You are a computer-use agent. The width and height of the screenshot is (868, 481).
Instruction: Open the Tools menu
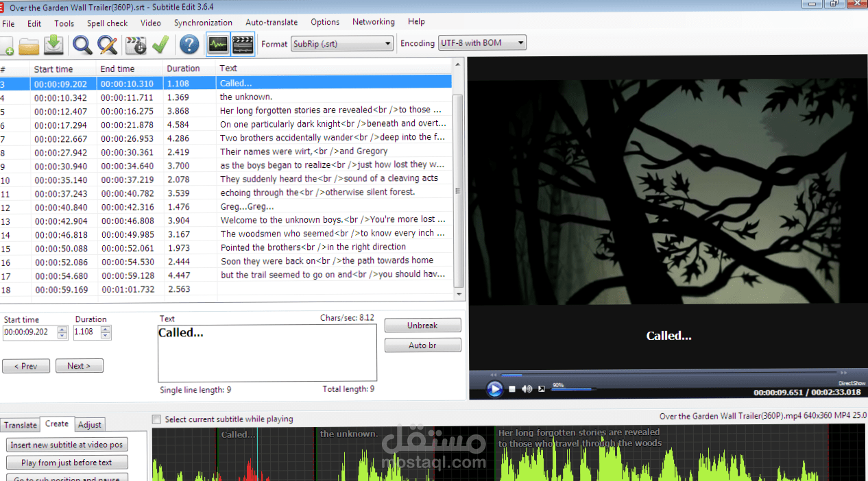(x=64, y=23)
